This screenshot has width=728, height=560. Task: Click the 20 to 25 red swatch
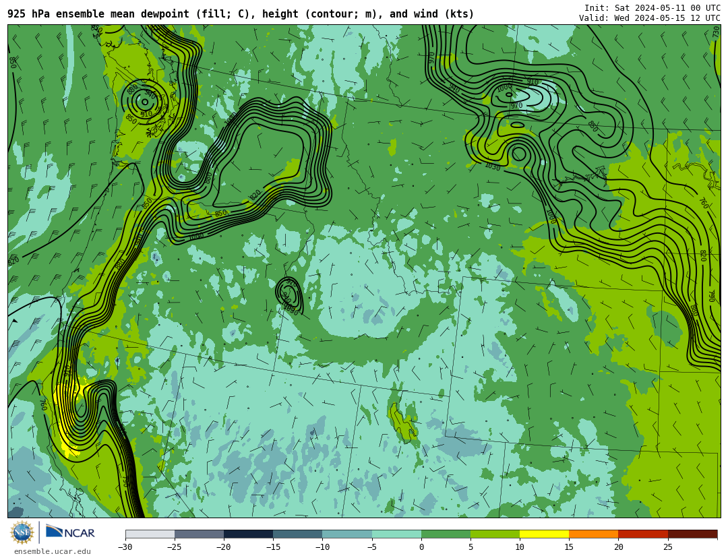click(x=643, y=534)
